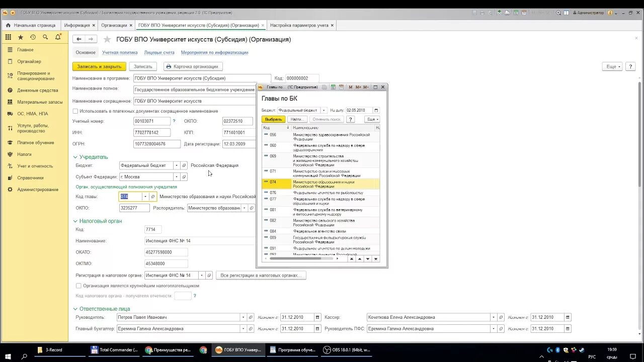Add organization form to favorites star
The height and width of the screenshot is (362, 644).
107,39
